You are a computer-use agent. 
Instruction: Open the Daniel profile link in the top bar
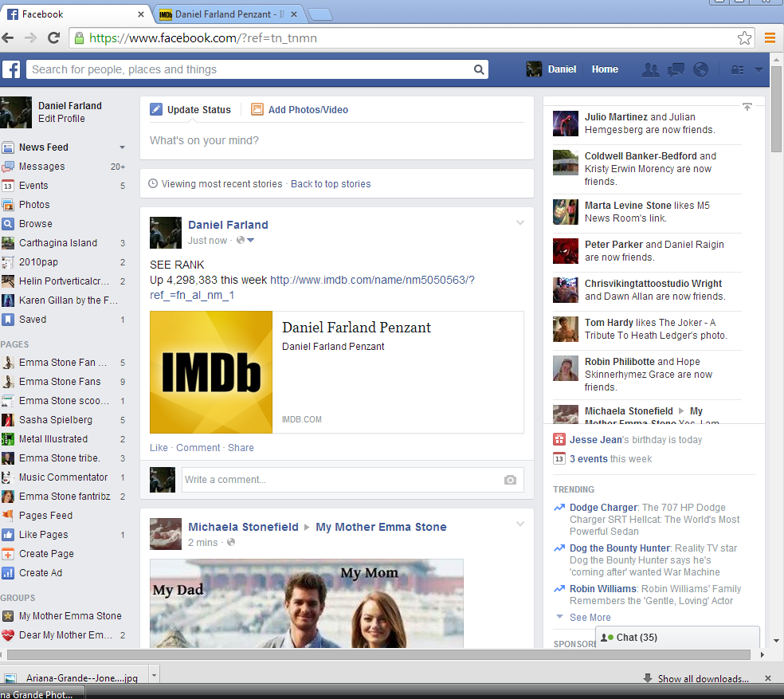click(551, 69)
